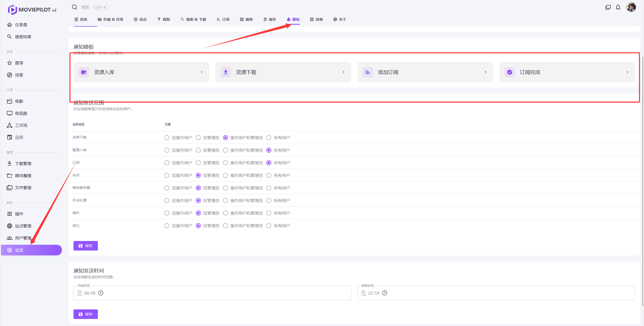Select 仅操作用户 for 站点 row
644x326 pixels.
click(167, 175)
